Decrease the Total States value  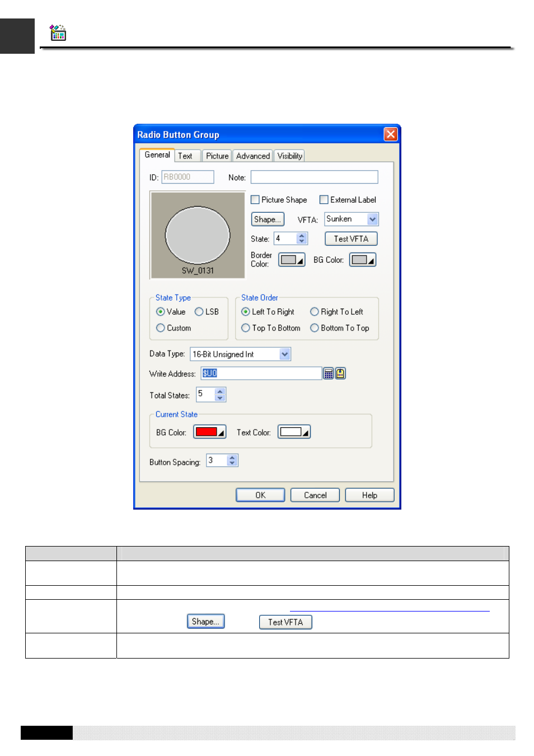coord(220,398)
